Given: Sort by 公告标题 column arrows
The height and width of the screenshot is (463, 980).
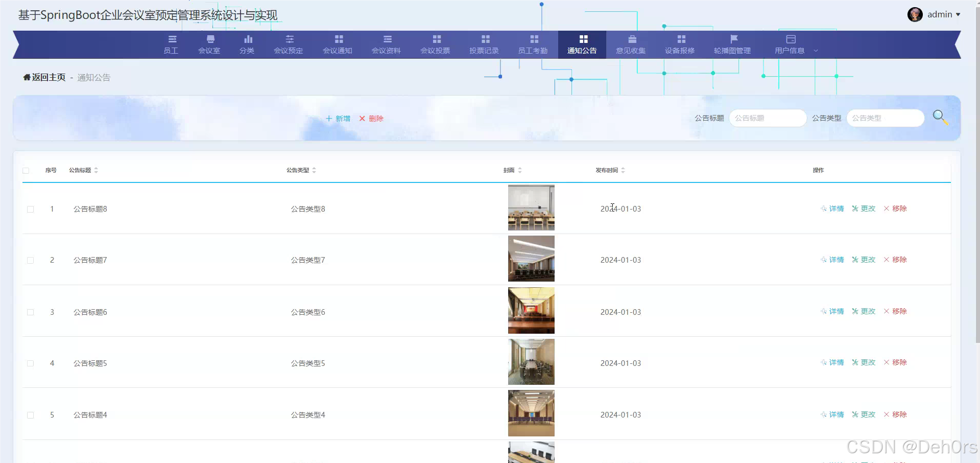Looking at the screenshot, I should coord(96,170).
